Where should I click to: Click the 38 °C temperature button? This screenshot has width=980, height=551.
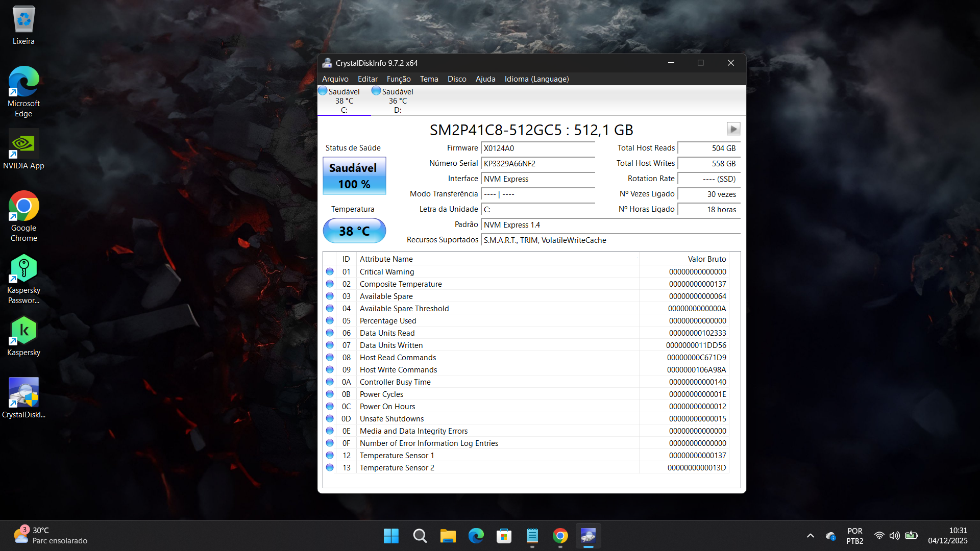click(x=354, y=231)
